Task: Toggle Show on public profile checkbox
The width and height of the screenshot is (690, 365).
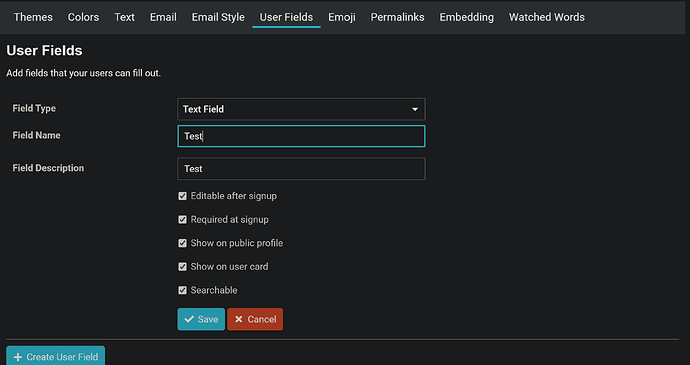Action: 182,243
